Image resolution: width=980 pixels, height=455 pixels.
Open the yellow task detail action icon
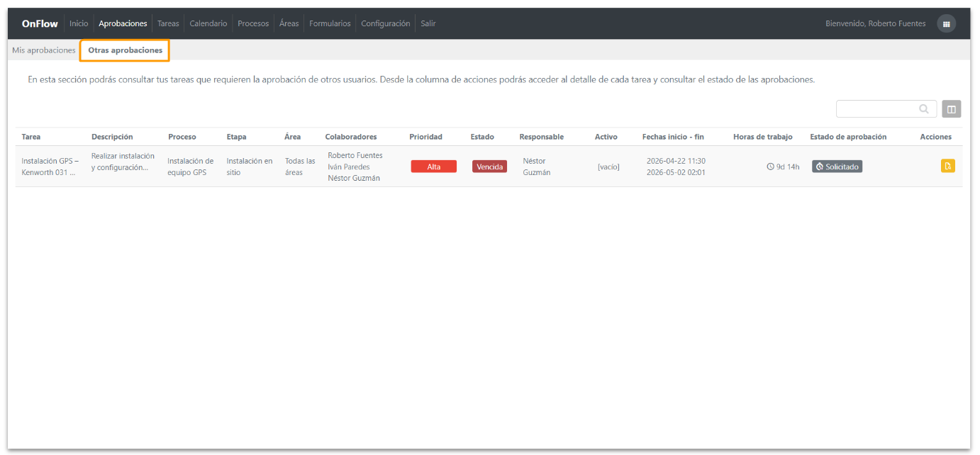[x=947, y=166]
